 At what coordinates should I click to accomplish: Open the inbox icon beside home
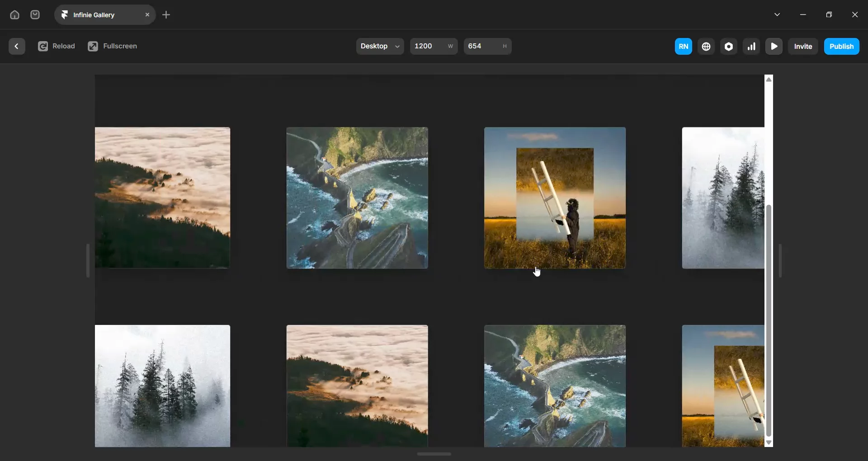[x=35, y=15]
